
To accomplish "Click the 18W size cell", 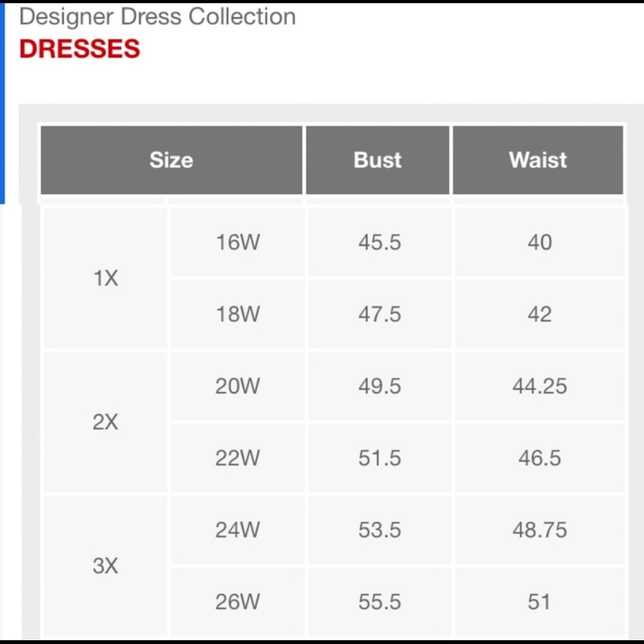I will pos(238,314).
